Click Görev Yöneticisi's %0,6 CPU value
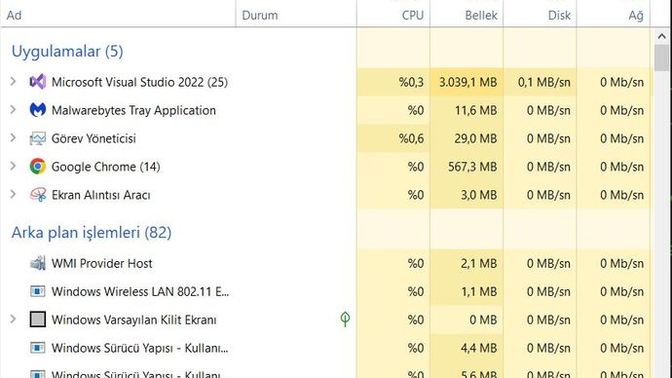The image size is (672, 378). pyautogui.click(x=411, y=138)
